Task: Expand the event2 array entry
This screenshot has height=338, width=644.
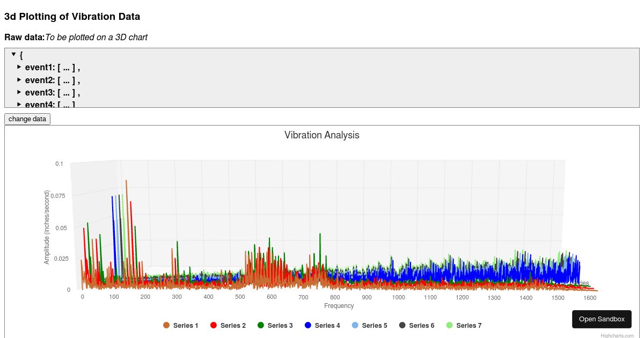Action: coord(19,79)
